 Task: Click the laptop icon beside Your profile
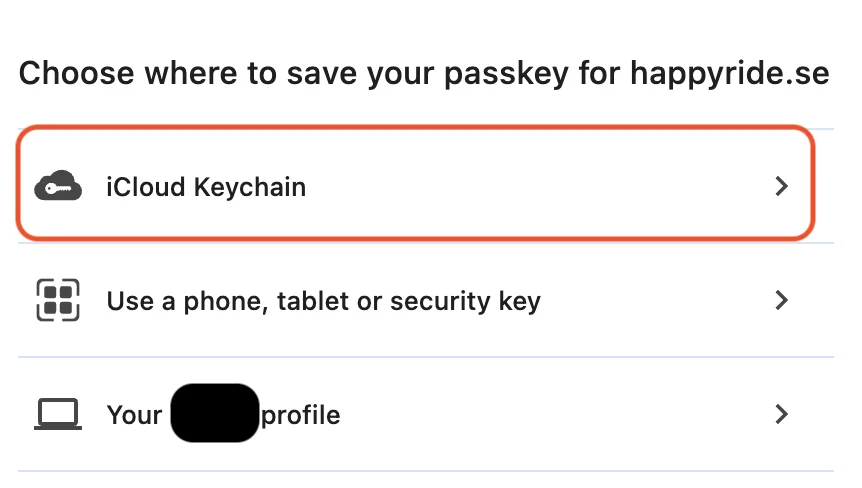pos(57,415)
